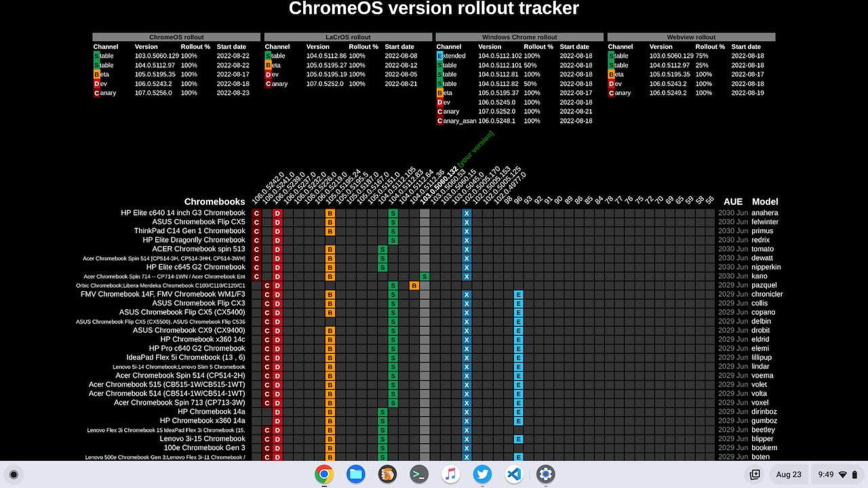Open Google Chrome from the shelf

coord(324,474)
